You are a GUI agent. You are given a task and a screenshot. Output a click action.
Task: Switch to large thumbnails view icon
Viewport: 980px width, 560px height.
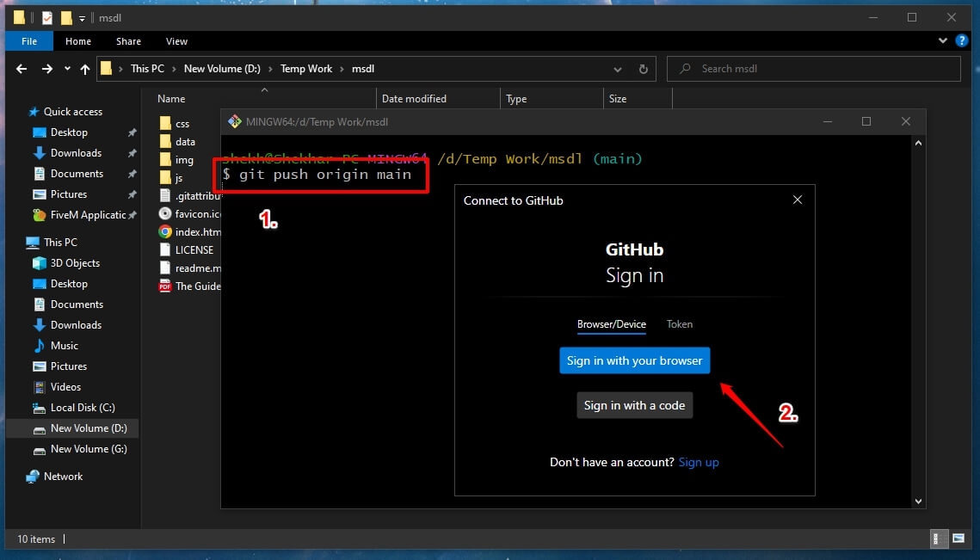[x=958, y=538]
